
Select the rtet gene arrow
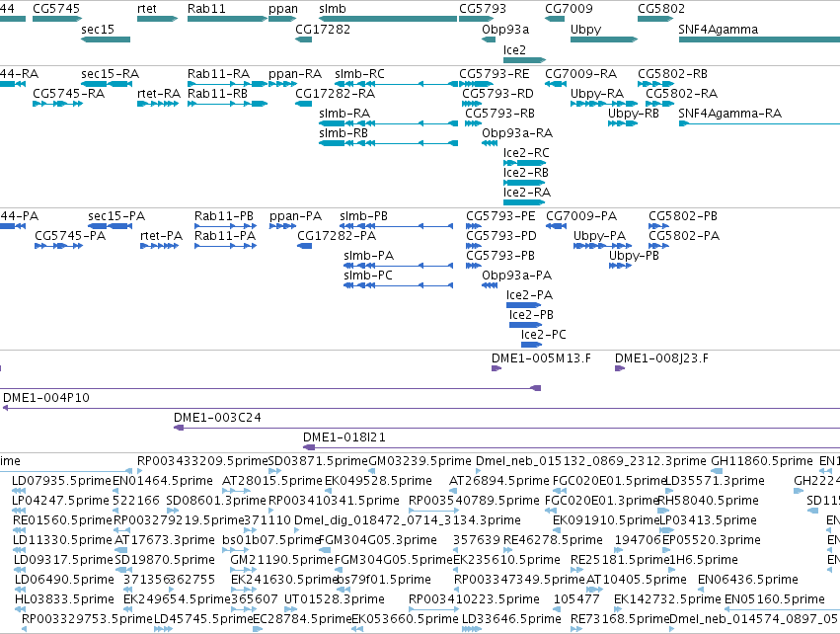point(158,19)
